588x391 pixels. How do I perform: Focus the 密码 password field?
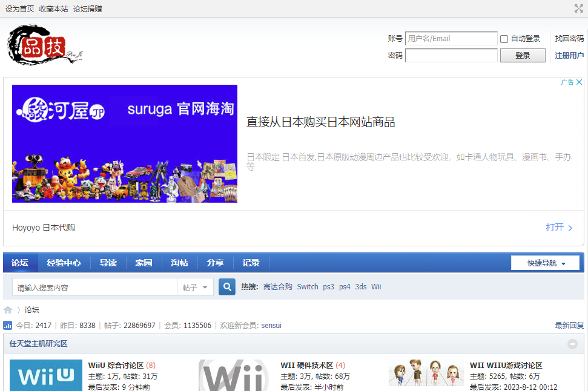[451, 56]
